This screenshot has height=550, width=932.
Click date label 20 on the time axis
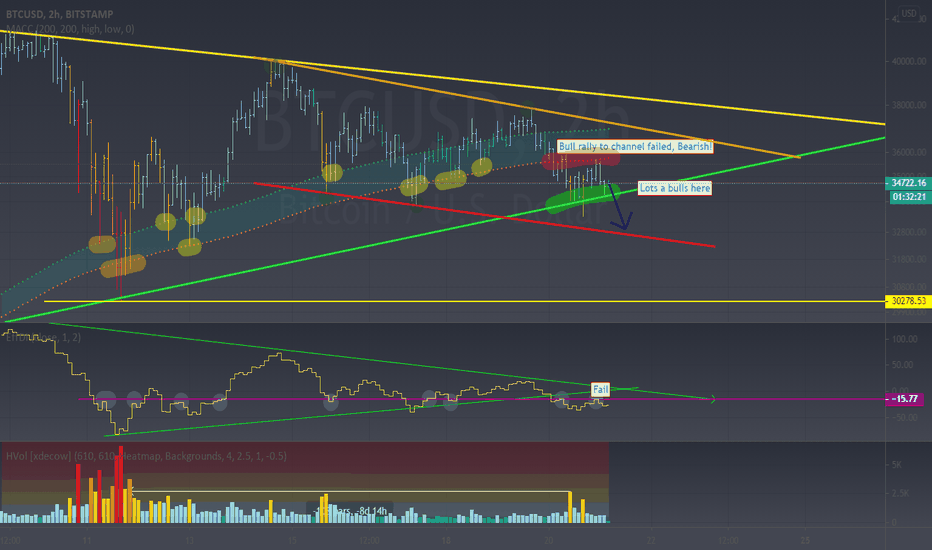(549, 540)
